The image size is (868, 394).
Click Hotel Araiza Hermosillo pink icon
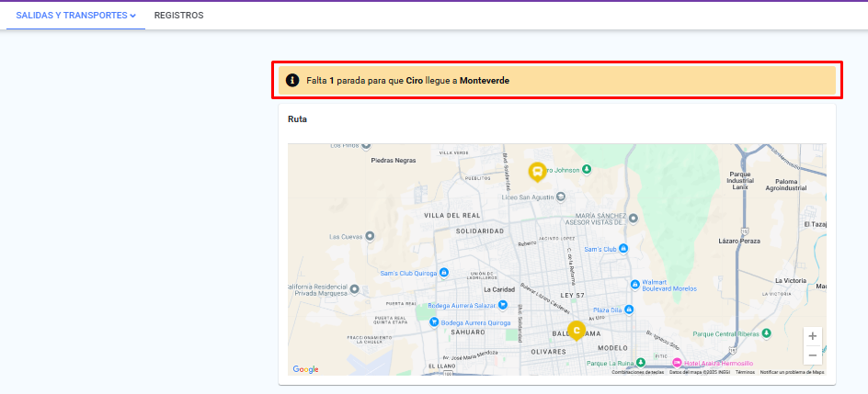coord(677,363)
